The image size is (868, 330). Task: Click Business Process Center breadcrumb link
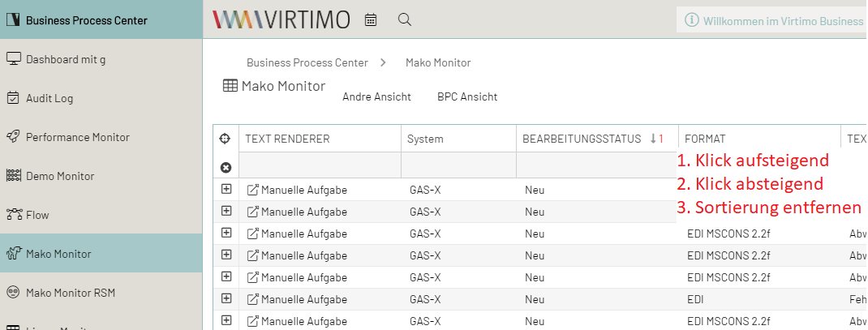tap(307, 62)
